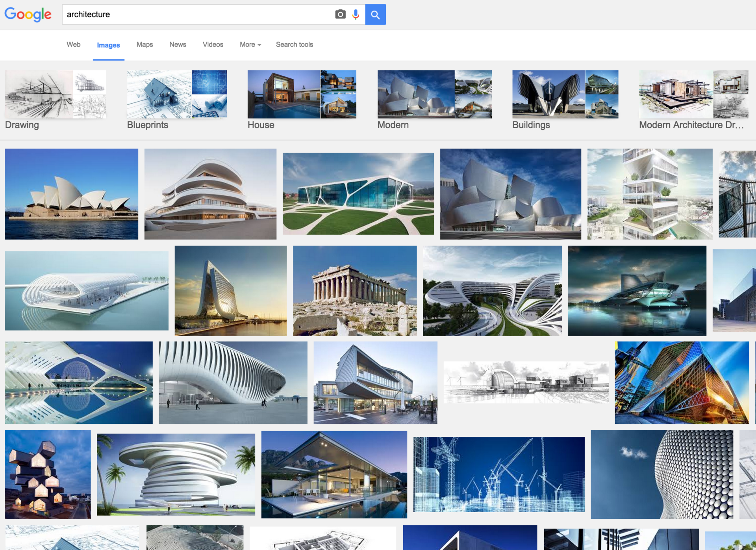Open the Modern Architecture Dr... category
This screenshot has height=550, width=756.
coord(693,95)
